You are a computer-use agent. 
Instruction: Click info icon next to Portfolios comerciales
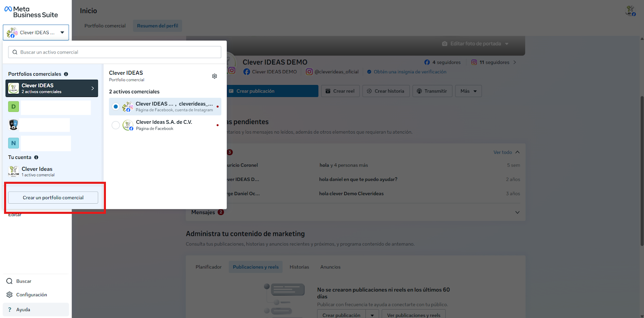click(x=66, y=74)
